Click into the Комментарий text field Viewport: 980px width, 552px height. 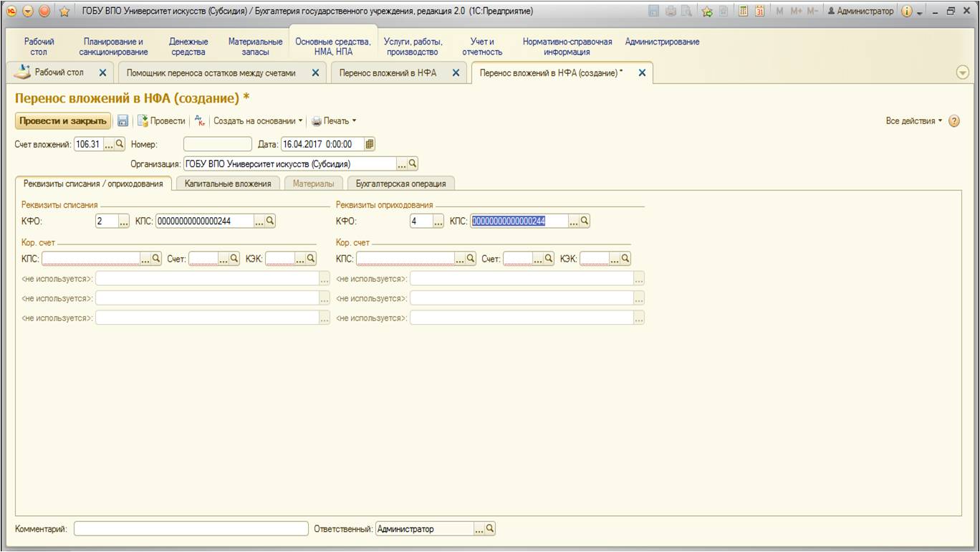(191, 529)
